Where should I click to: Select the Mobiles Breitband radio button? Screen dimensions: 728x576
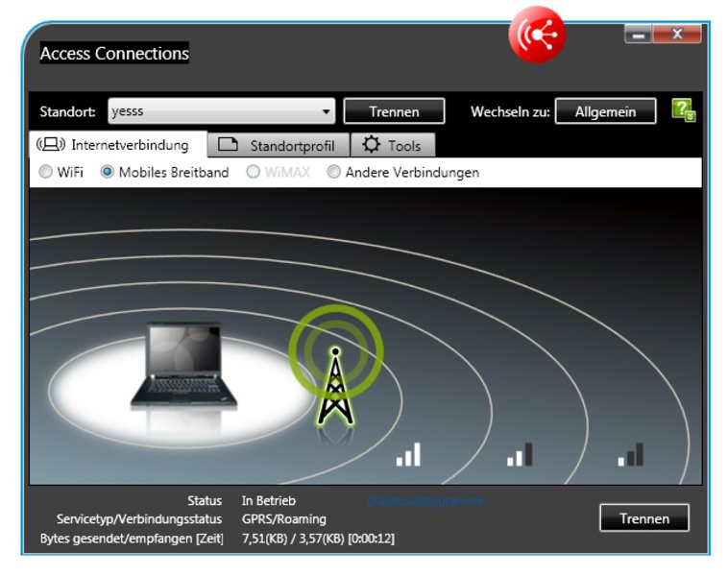click(x=108, y=172)
